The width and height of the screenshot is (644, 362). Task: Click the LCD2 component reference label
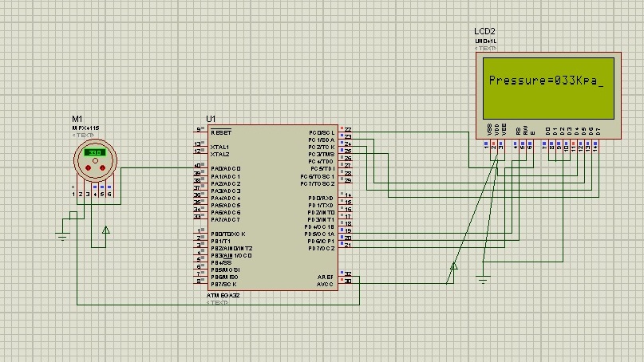[484, 31]
